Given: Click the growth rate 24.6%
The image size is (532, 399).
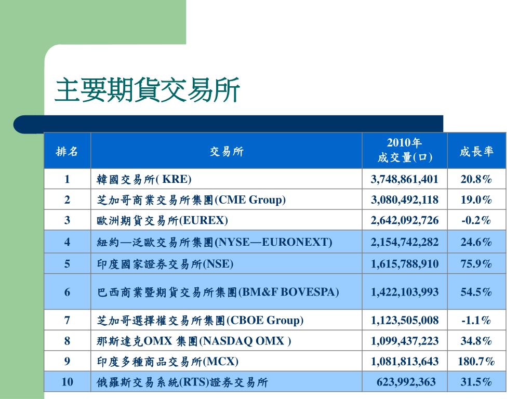Looking at the screenshot, I should click(x=476, y=242).
